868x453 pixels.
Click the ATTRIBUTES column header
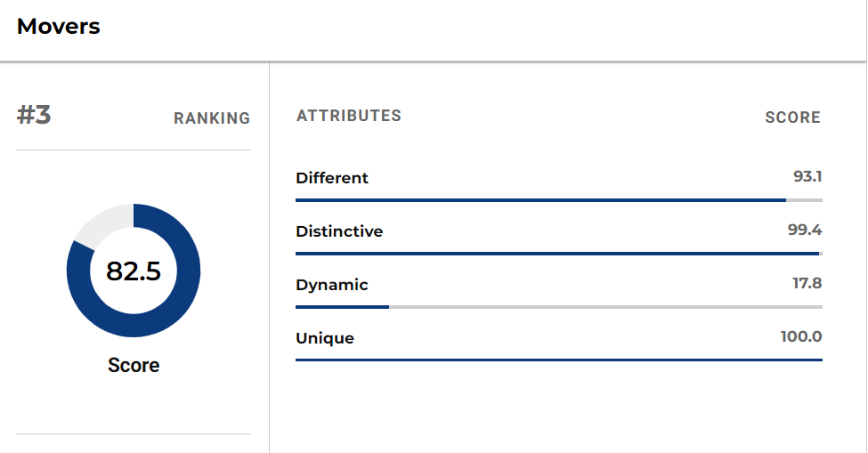pyautogui.click(x=349, y=116)
